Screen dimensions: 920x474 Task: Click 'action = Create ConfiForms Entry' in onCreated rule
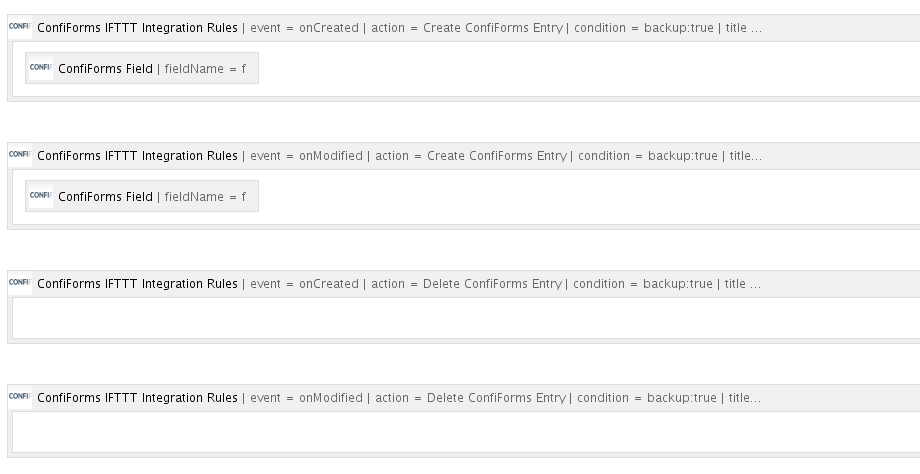click(467, 28)
